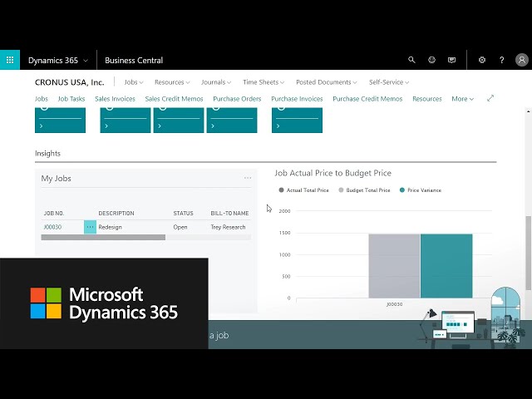532x399 pixels.
Task: Open the settings gear icon
Action: (x=482, y=60)
